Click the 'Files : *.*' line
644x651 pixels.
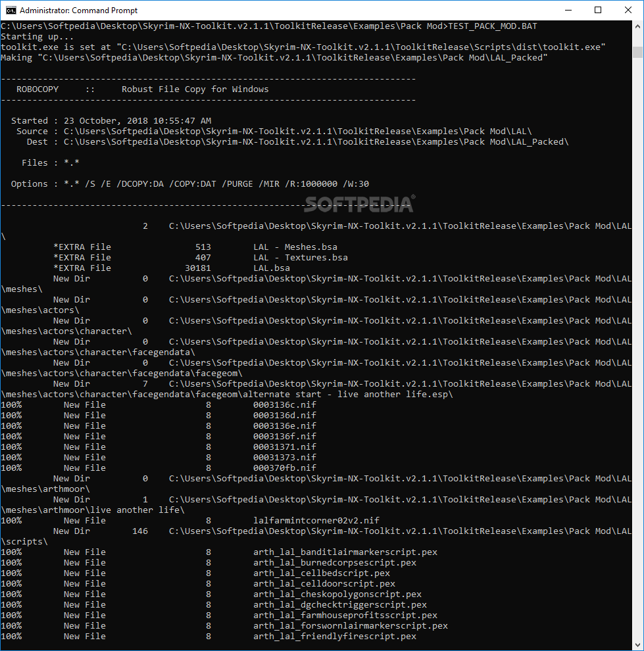[x=50, y=163]
